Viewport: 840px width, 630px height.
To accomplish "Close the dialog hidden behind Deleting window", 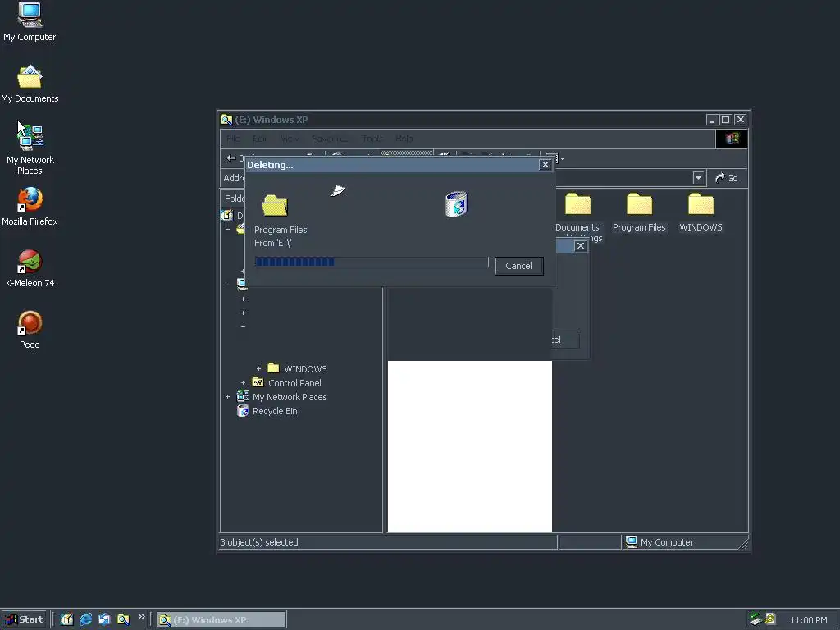I will click(x=580, y=246).
